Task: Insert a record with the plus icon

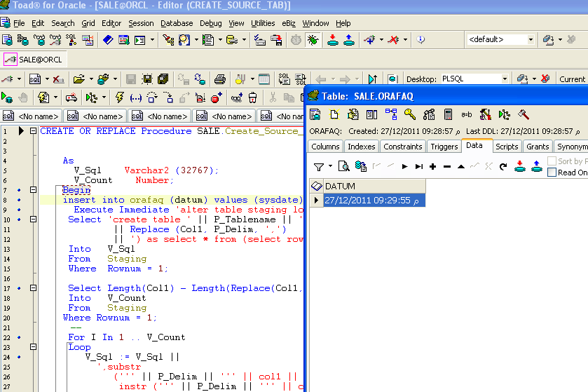Action: click(432, 167)
